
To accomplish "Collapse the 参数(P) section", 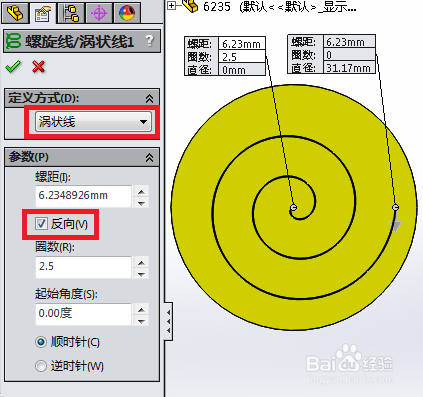I will point(149,157).
